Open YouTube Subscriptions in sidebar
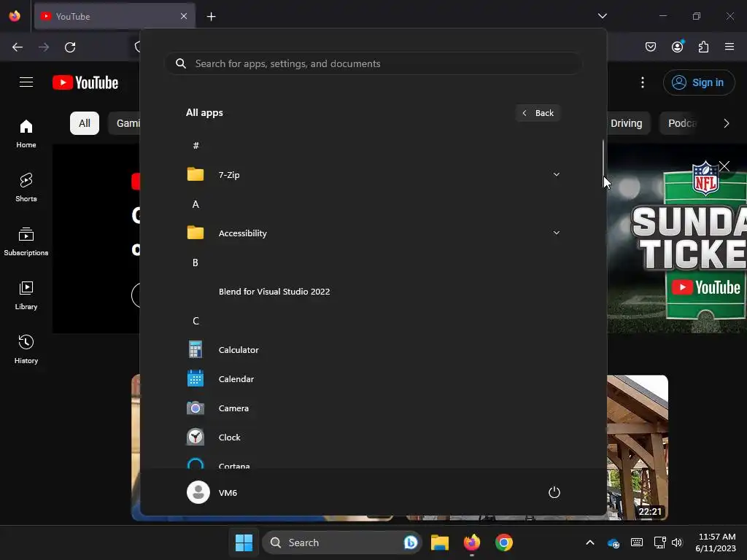The image size is (747, 560). pyautogui.click(x=26, y=241)
